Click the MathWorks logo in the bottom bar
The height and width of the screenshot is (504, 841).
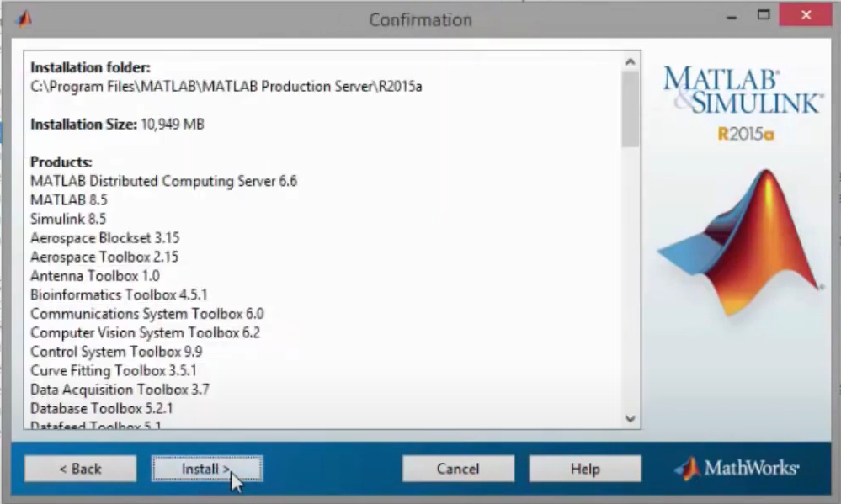tap(737, 468)
